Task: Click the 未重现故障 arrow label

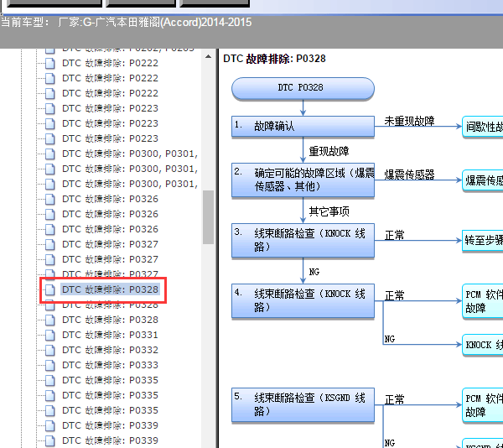Action: [x=409, y=121]
